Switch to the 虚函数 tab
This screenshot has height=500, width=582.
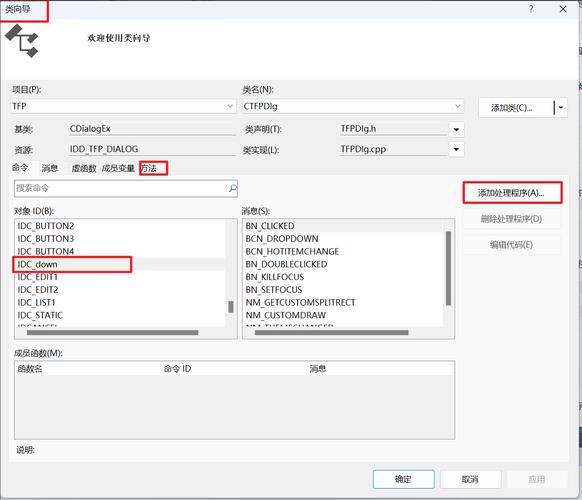(84, 168)
